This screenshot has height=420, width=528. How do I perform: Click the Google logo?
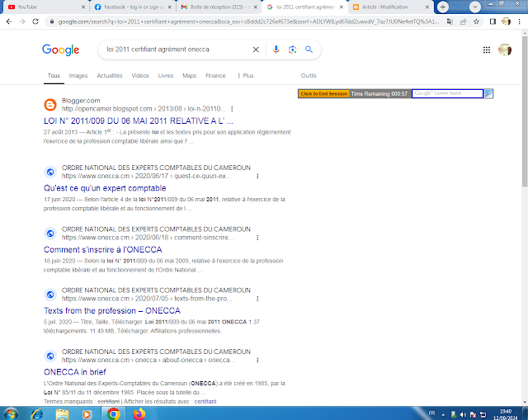tap(60, 50)
